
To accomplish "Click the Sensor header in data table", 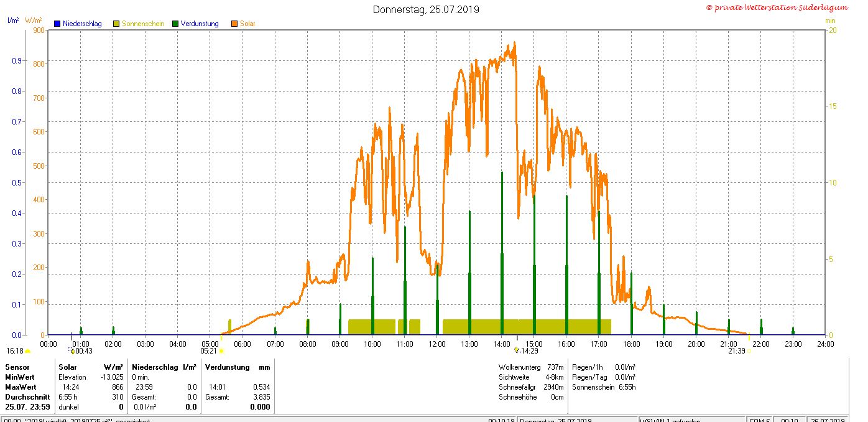I will point(17,367).
